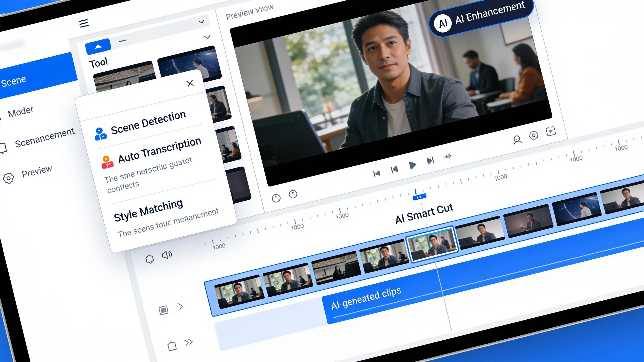Click the fullscreen frame icon under preview
The height and width of the screenshot is (362, 644).
click(551, 131)
